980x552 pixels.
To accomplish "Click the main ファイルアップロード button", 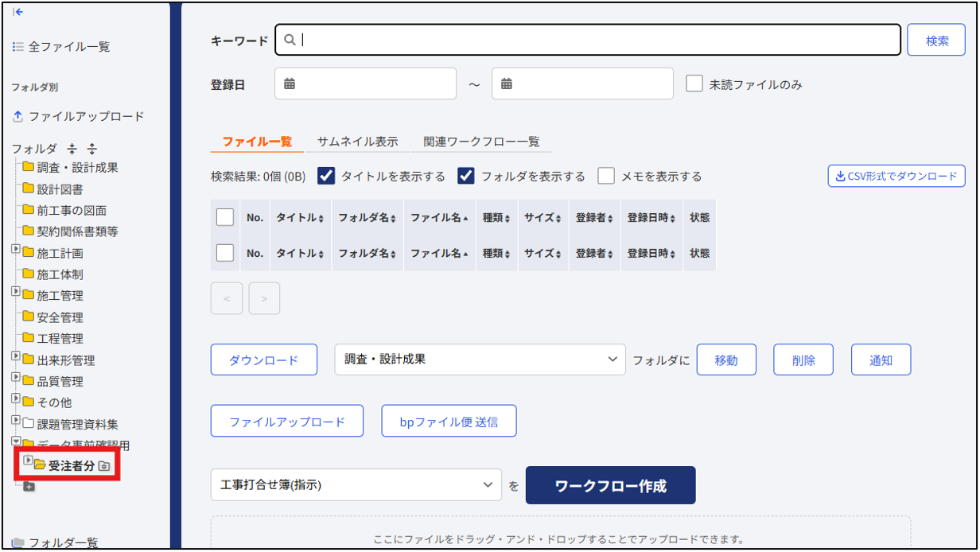I will pyautogui.click(x=287, y=421).
